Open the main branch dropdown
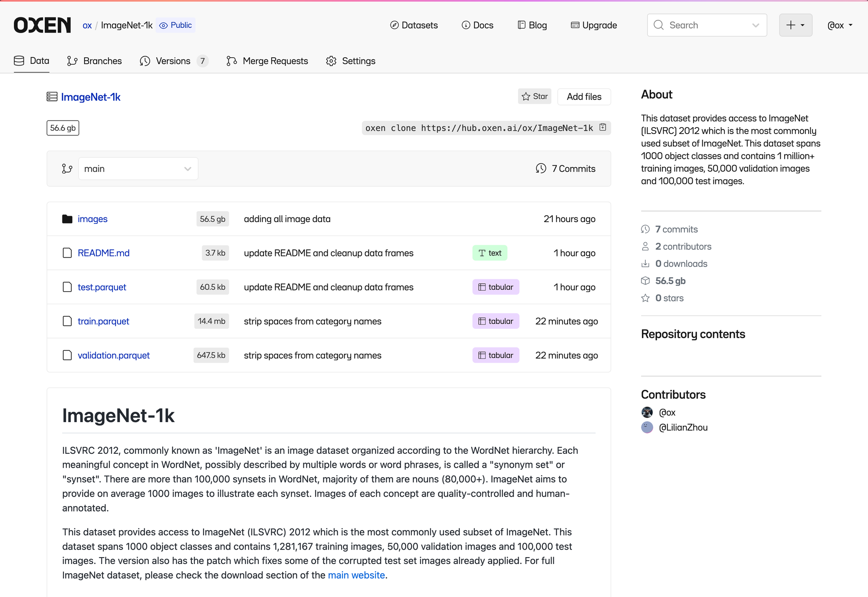The width and height of the screenshot is (868, 597). coord(138,169)
